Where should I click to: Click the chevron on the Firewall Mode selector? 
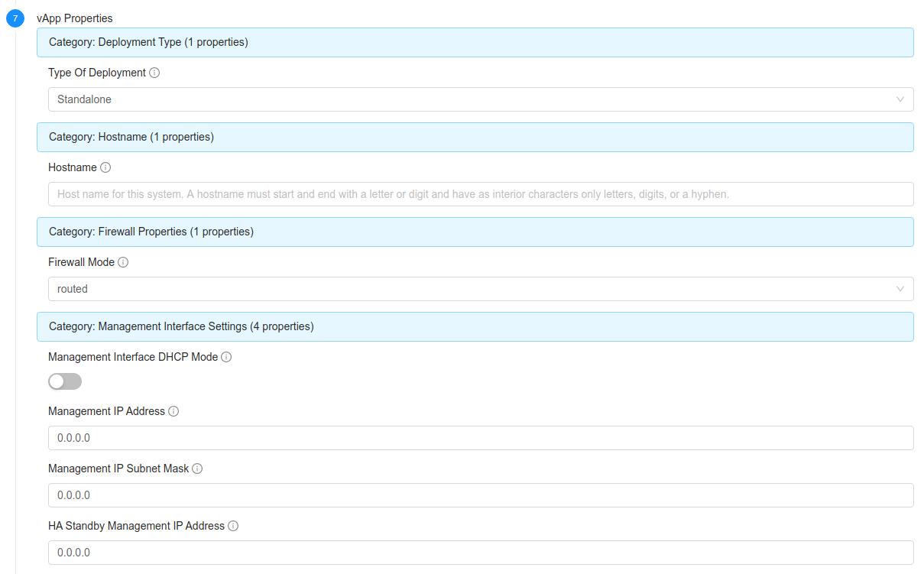point(900,289)
